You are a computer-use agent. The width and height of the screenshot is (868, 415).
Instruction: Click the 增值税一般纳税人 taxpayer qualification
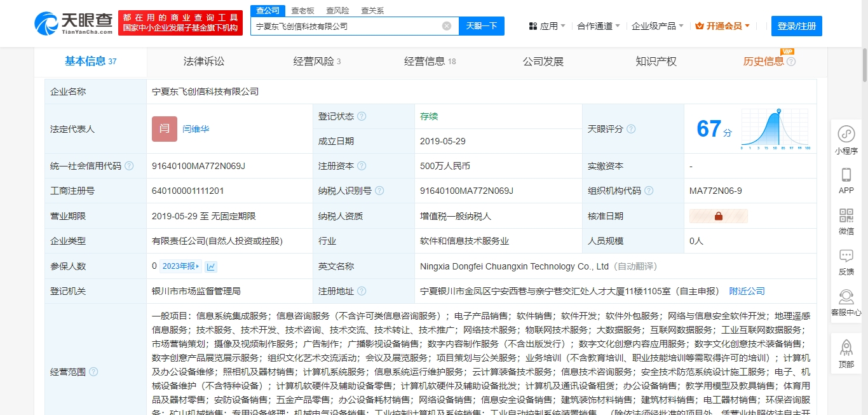point(456,216)
